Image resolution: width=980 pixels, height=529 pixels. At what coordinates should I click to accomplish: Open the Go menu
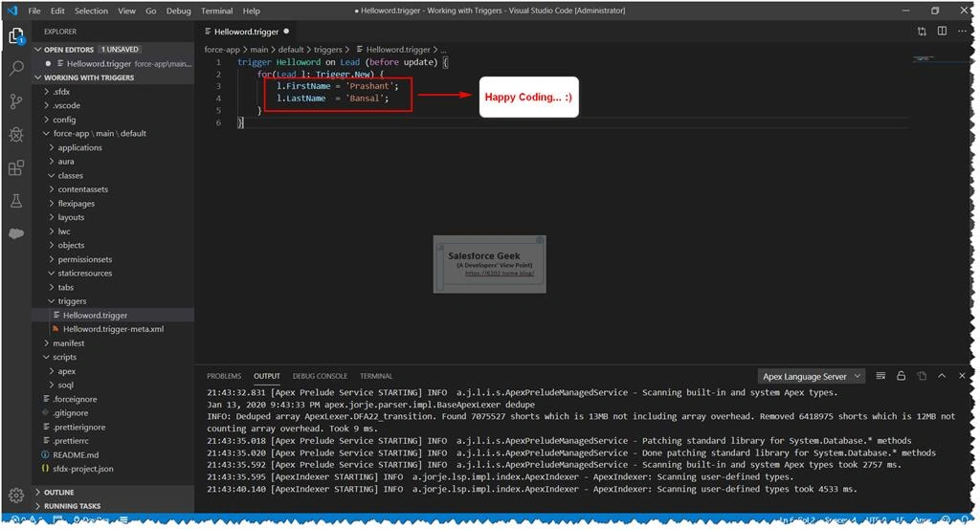coord(151,11)
